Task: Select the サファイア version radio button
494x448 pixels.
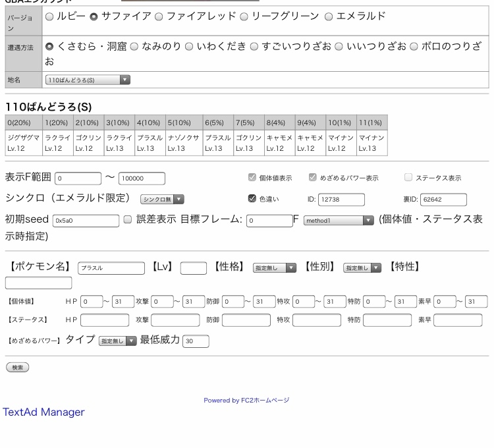Action: point(94,16)
